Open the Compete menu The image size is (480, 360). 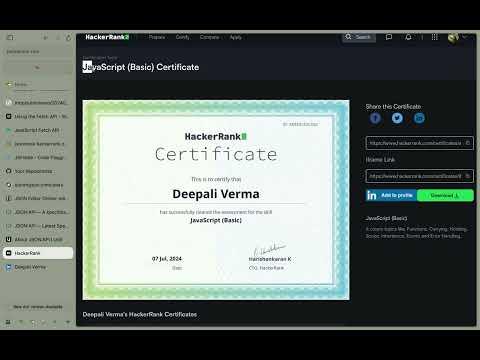(x=210, y=37)
